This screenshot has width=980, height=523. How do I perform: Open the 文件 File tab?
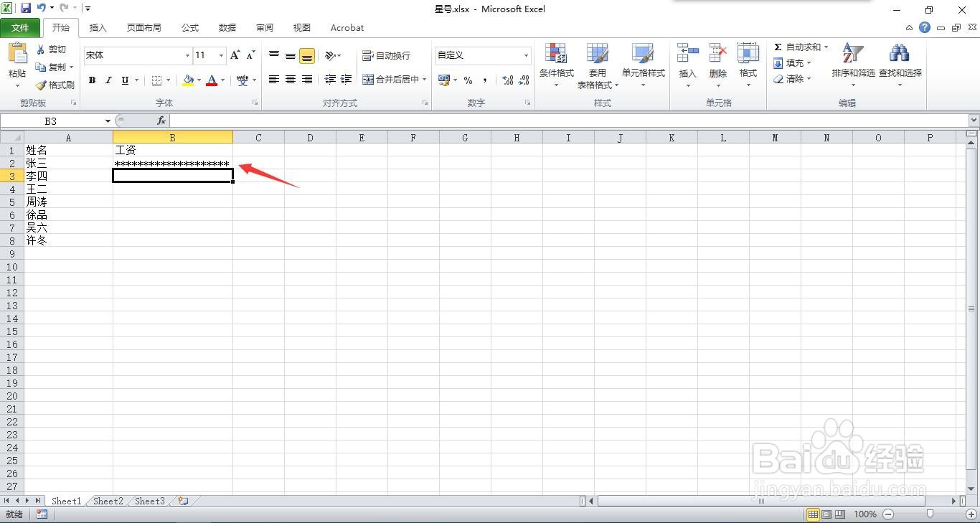pos(20,27)
